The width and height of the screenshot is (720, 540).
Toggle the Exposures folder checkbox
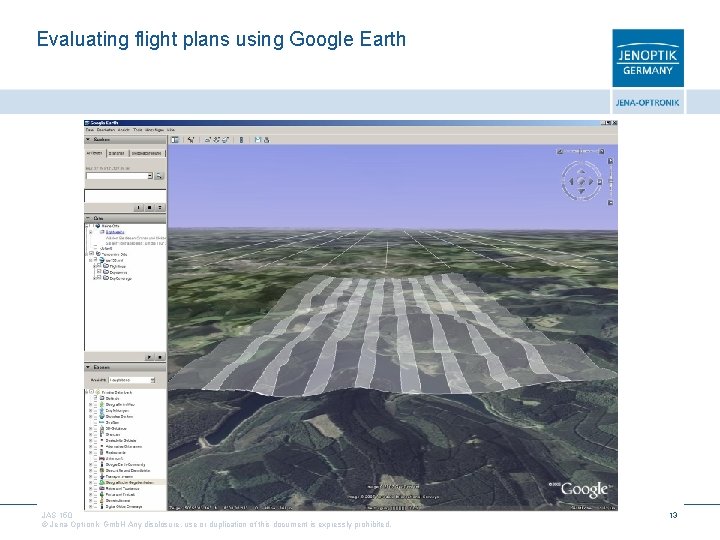tap(99, 271)
